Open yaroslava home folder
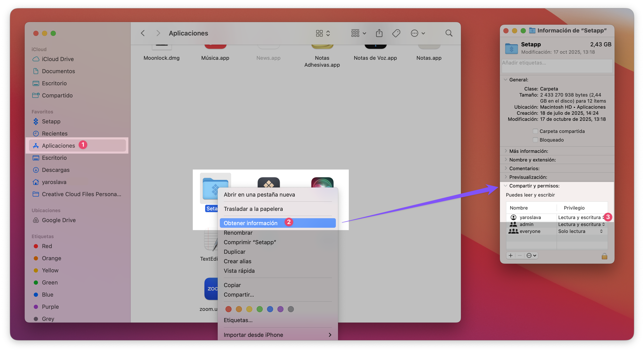This screenshot has height=352, width=644. (x=77, y=182)
